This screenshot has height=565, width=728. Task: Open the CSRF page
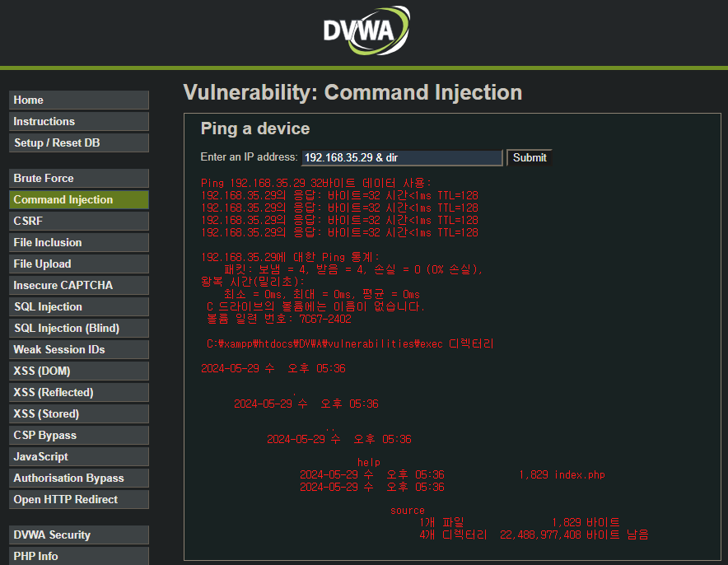(x=79, y=221)
